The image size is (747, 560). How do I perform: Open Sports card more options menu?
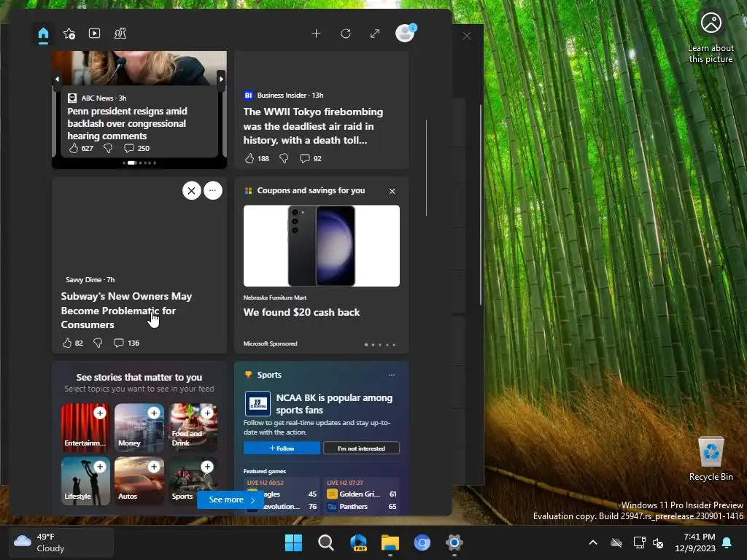point(392,375)
